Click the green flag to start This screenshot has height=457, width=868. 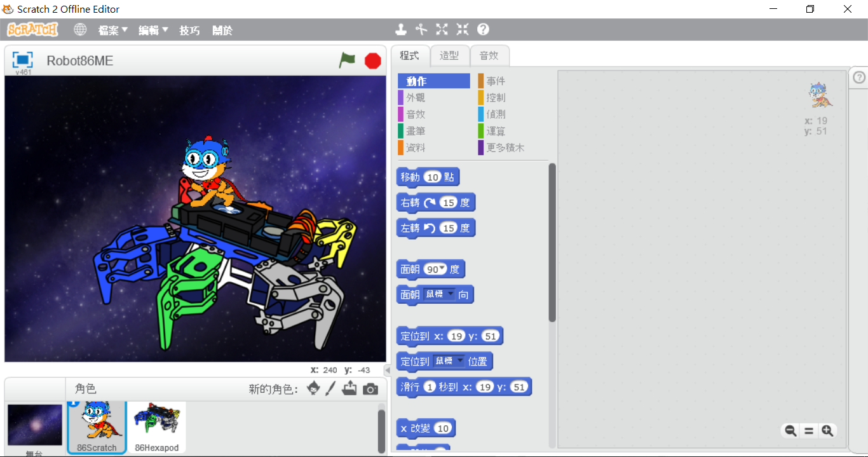click(347, 60)
